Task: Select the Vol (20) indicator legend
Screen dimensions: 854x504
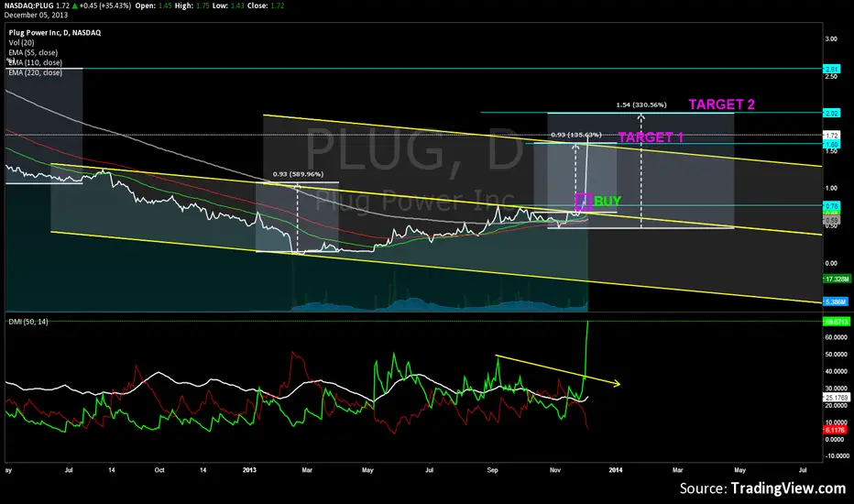Action: click(x=21, y=42)
